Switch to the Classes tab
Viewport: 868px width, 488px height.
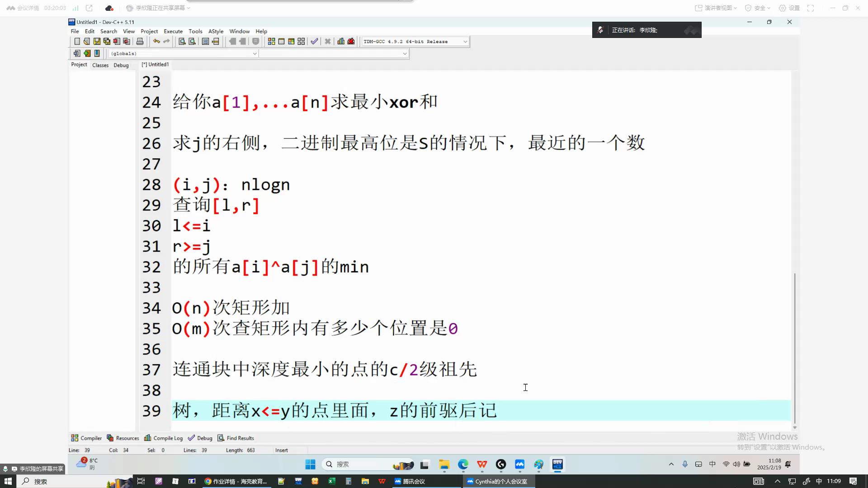100,65
